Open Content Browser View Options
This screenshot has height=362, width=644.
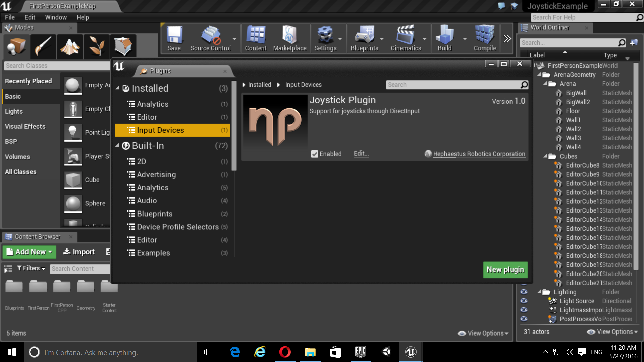click(x=483, y=333)
